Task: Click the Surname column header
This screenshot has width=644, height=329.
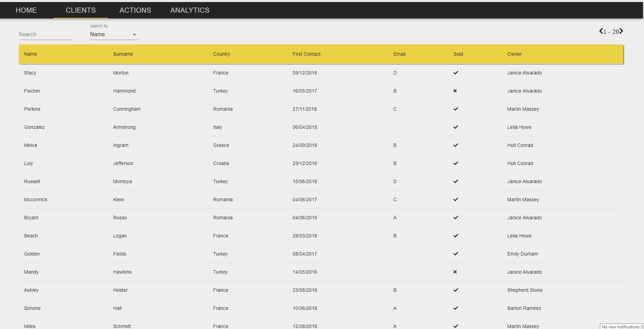Action: point(123,54)
